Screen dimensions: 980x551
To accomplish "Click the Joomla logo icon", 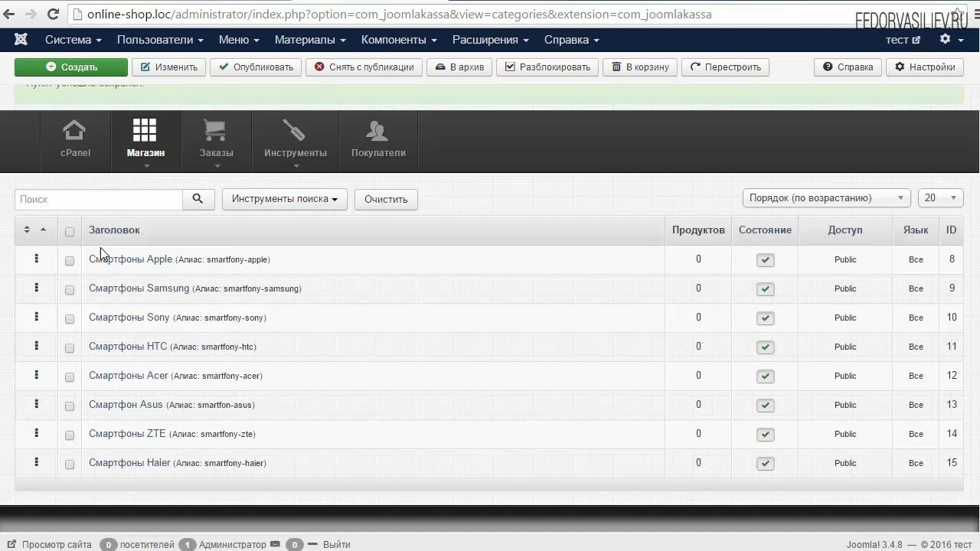I will coord(21,40).
